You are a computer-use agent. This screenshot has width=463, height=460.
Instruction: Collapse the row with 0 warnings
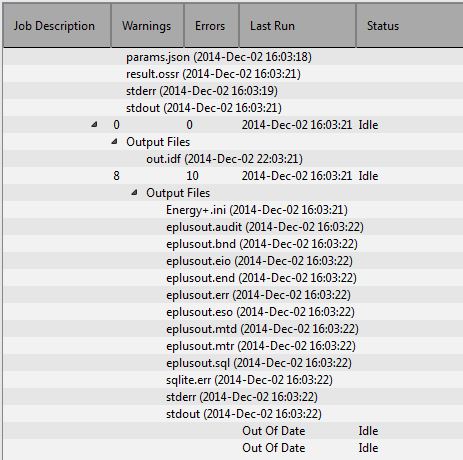coord(94,125)
